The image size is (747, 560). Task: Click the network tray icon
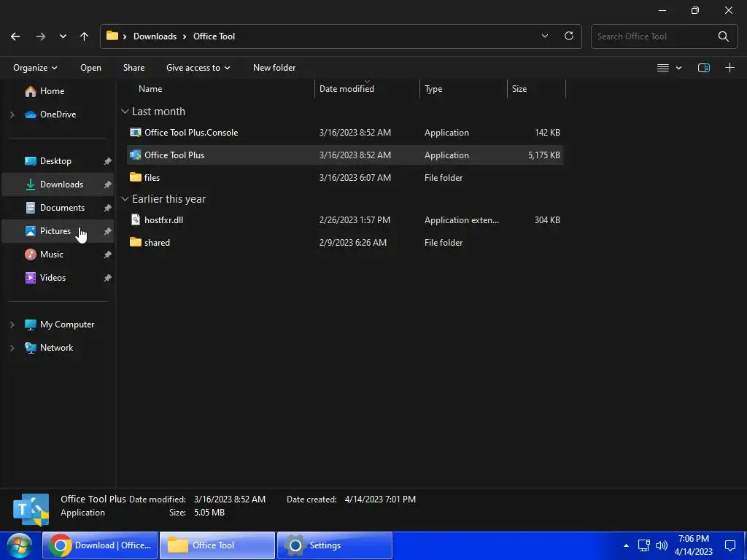(x=644, y=545)
